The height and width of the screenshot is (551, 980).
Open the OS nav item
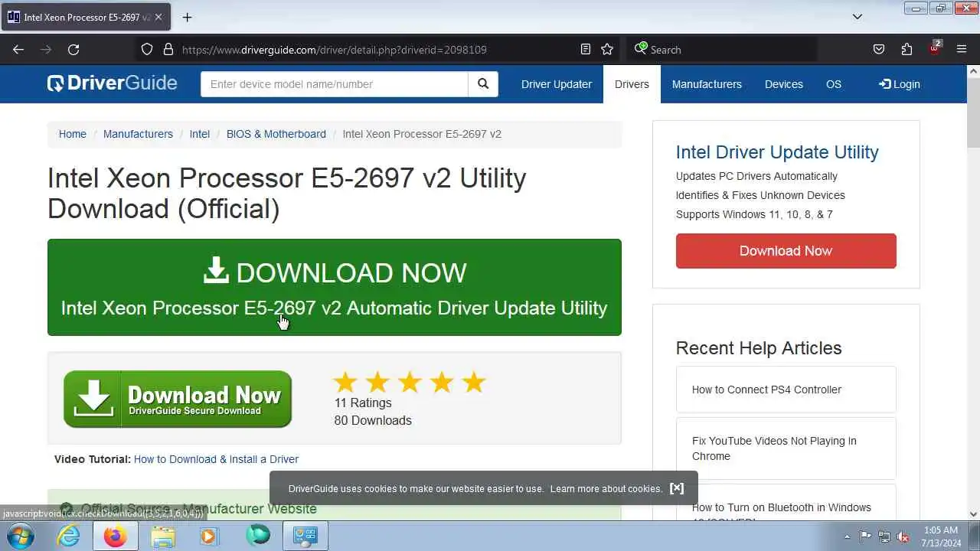pyautogui.click(x=834, y=84)
